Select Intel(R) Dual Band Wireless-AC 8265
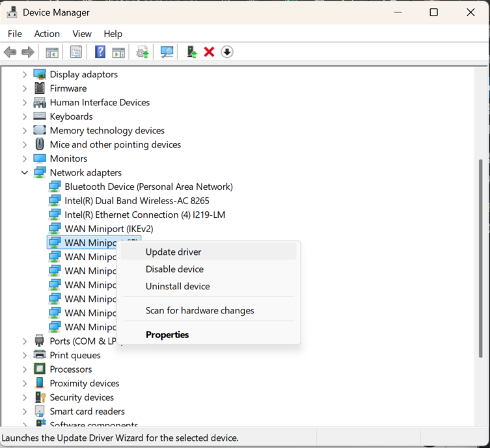 [x=137, y=201]
